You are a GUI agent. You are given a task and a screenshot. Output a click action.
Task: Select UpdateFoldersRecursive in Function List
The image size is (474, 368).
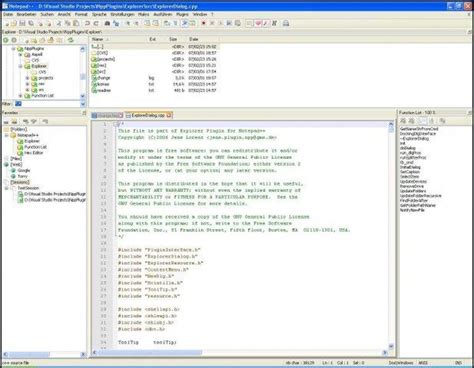pyautogui.click(x=421, y=196)
